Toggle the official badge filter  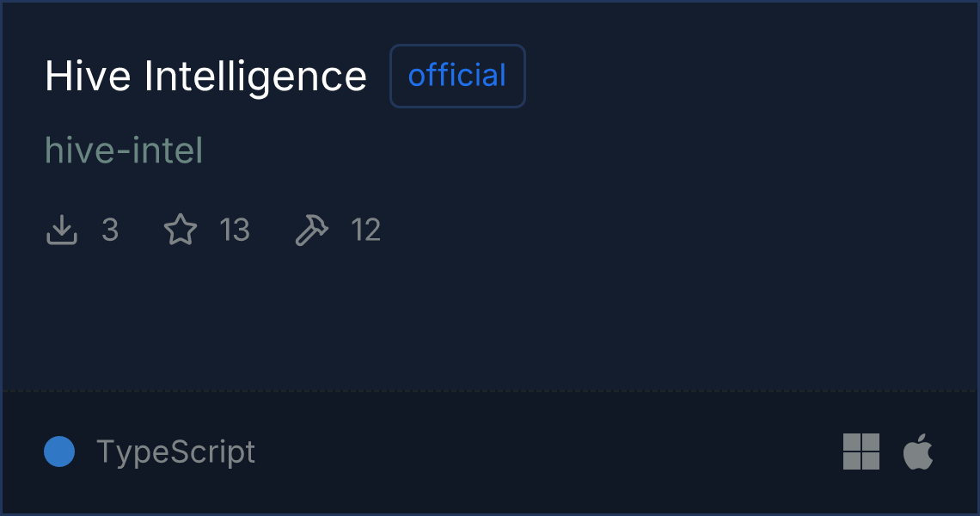click(457, 76)
